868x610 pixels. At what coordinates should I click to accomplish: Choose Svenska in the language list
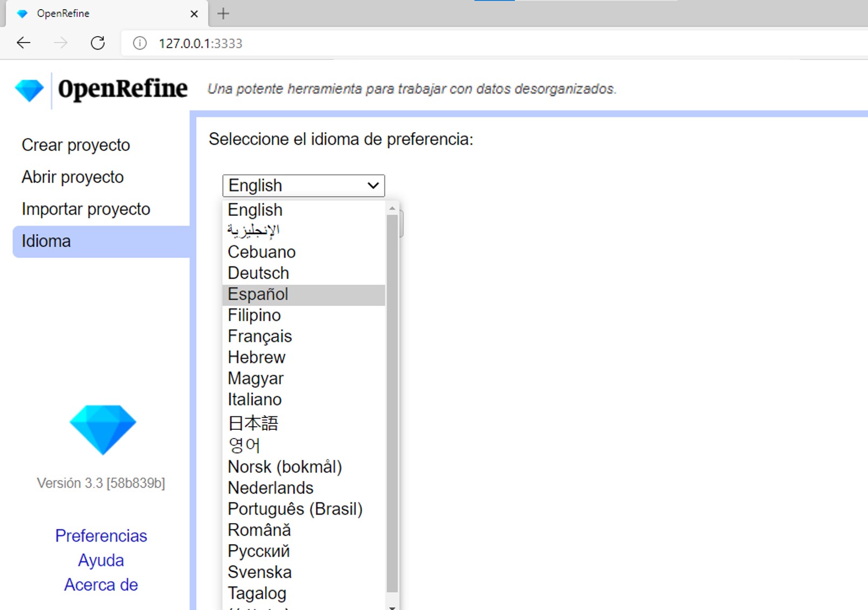coord(304,572)
